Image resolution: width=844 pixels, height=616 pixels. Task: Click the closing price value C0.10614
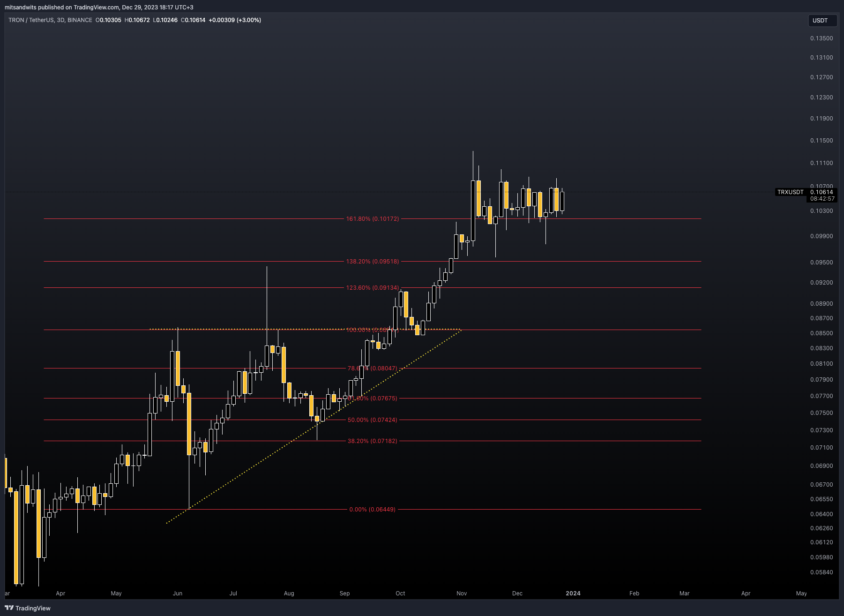coord(193,20)
